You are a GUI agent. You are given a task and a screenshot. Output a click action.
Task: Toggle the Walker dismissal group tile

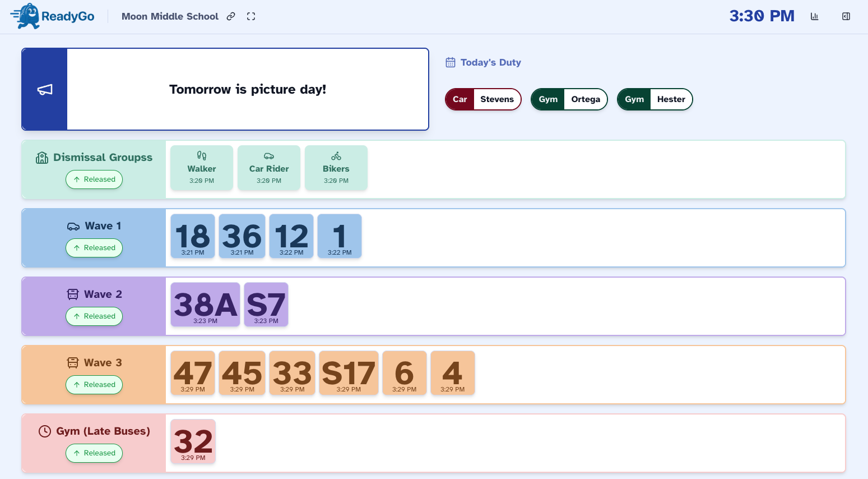coord(201,167)
